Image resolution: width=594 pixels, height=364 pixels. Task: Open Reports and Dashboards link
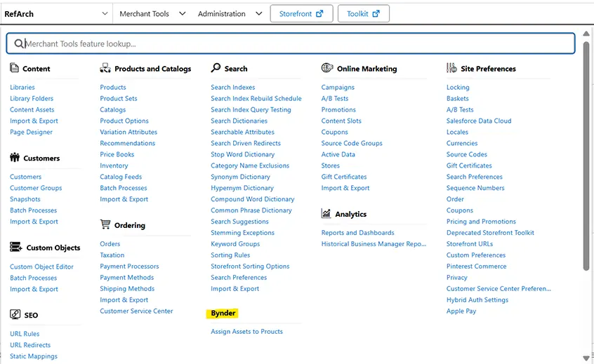pos(357,233)
